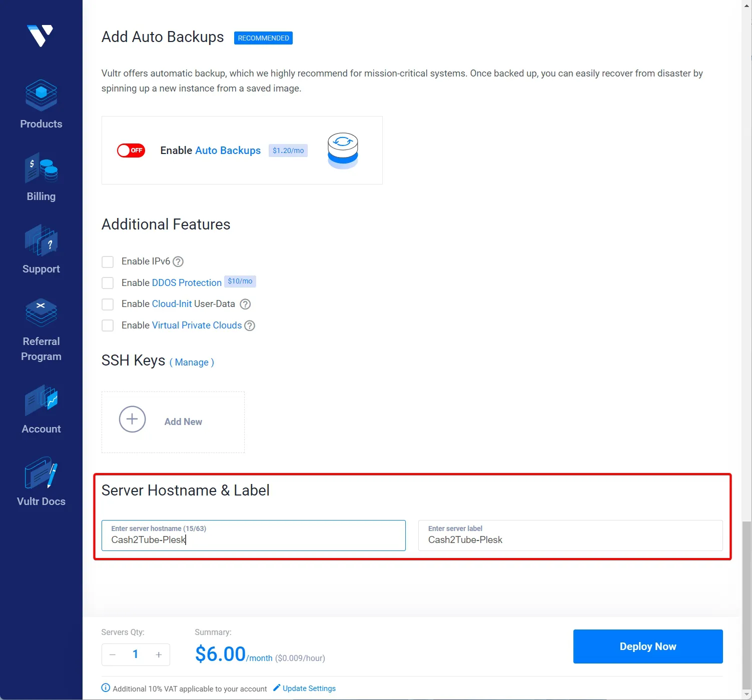This screenshot has height=700, width=752.
Task: Open the Products section icon
Action: click(x=41, y=95)
